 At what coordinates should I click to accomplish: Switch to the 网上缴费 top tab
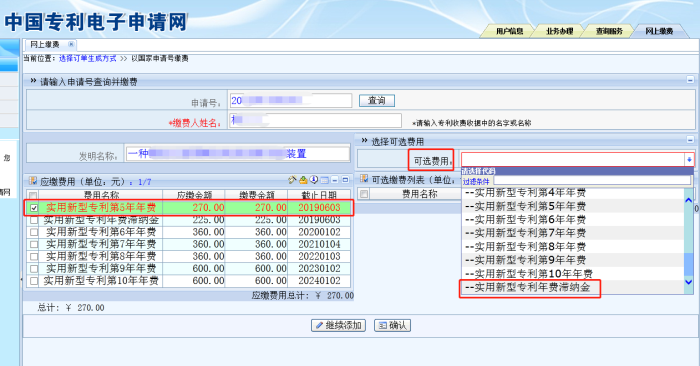[659, 31]
